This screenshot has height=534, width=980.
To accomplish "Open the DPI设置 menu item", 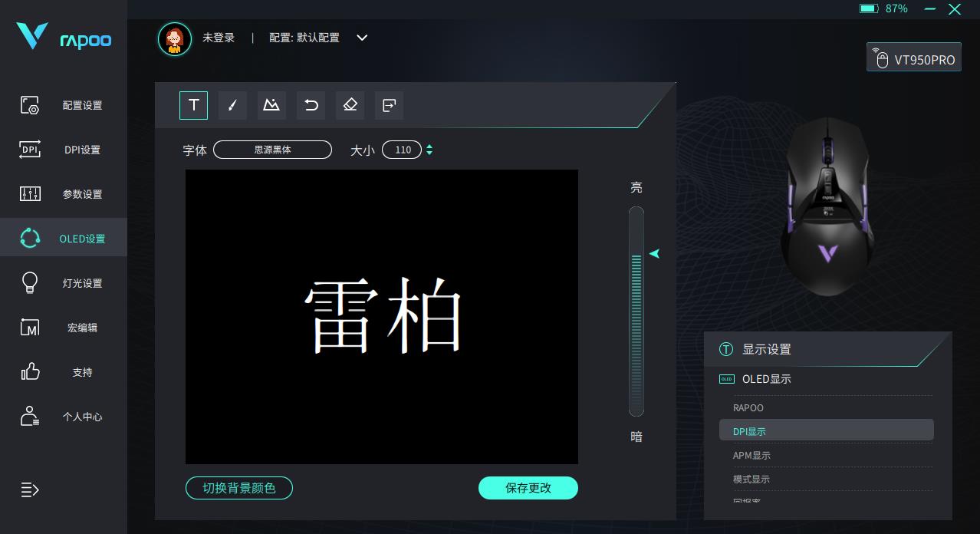I will (x=64, y=150).
